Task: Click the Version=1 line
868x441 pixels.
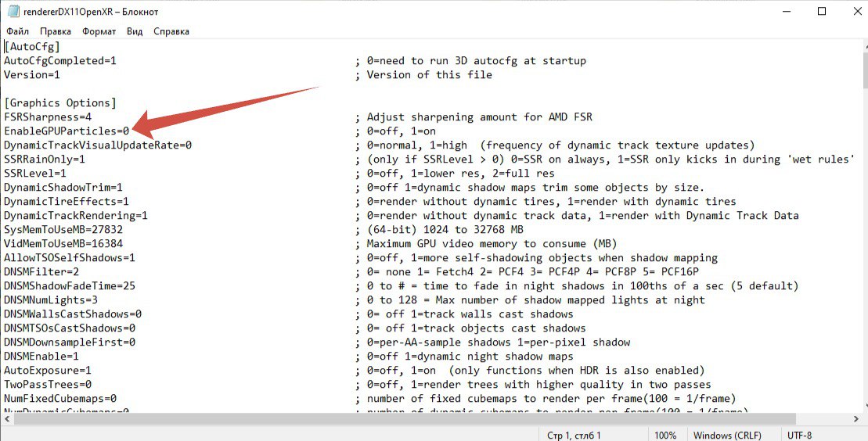Action: click(x=31, y=75)
